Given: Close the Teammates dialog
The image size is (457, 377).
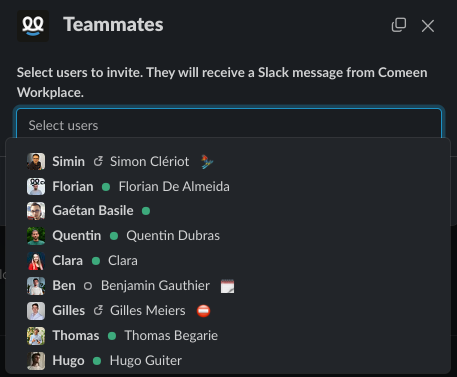Looking at the screenshot, I should tap(428, 26).
